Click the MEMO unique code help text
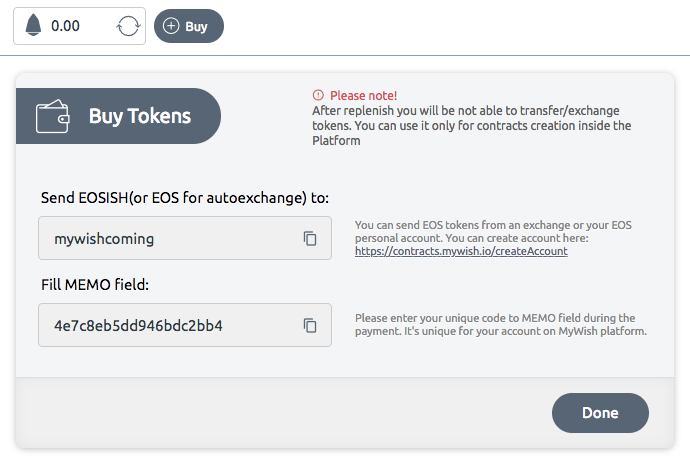 point(501,324)
